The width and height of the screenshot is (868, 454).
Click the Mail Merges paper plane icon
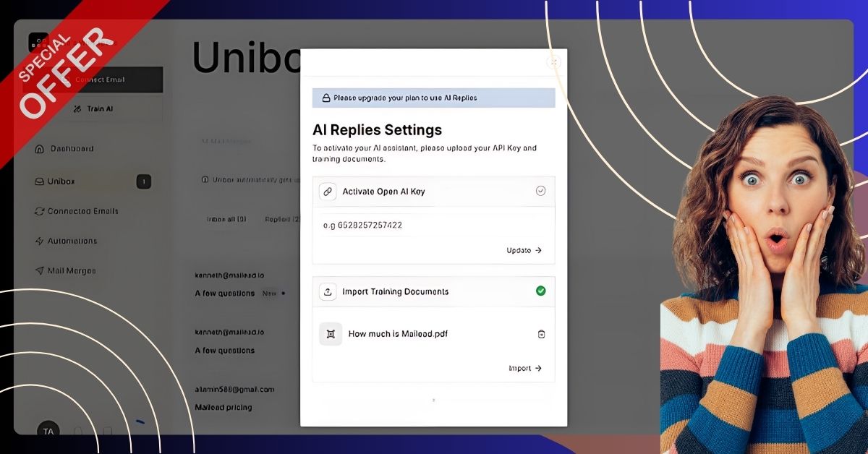40,271
